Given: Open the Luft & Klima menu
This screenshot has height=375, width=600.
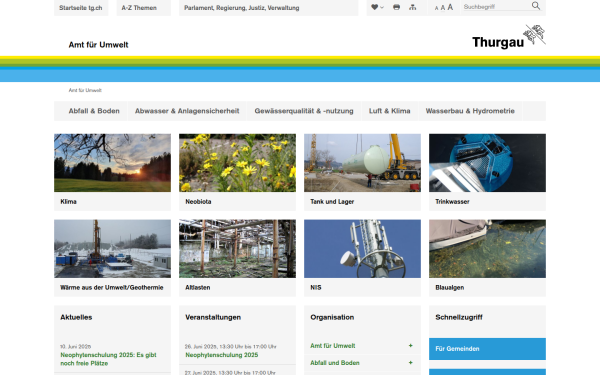Looking at the screenshot, I should tap(390, 111).
